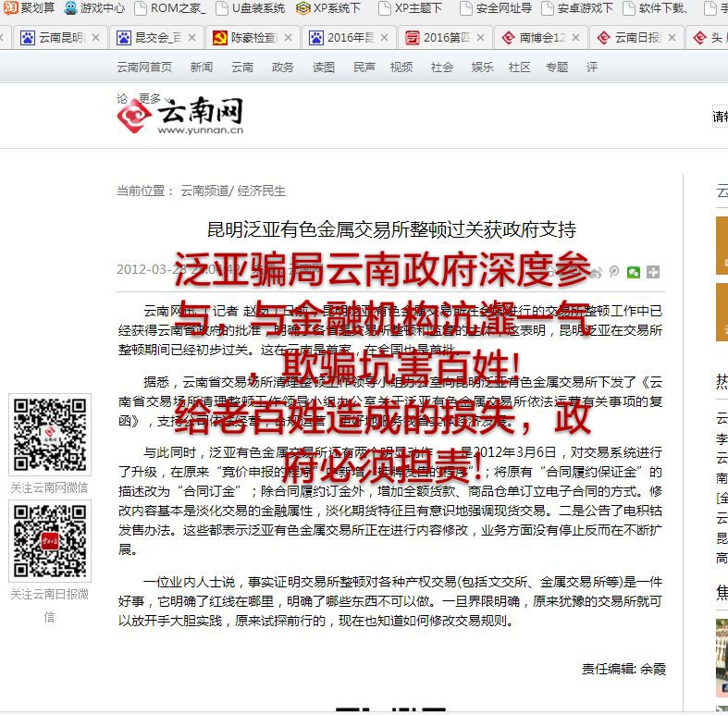Viewport: 728px width, 715px height.
Task: Click the article headline 昆明泛亚有色金属交易所整顿过关获政府支持
Action: [391, 229]
